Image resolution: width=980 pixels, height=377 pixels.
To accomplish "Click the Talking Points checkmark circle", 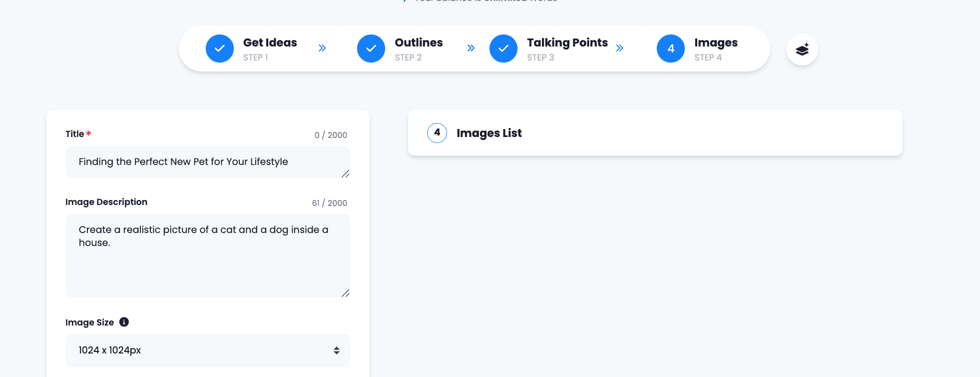I will pos(503,48).
